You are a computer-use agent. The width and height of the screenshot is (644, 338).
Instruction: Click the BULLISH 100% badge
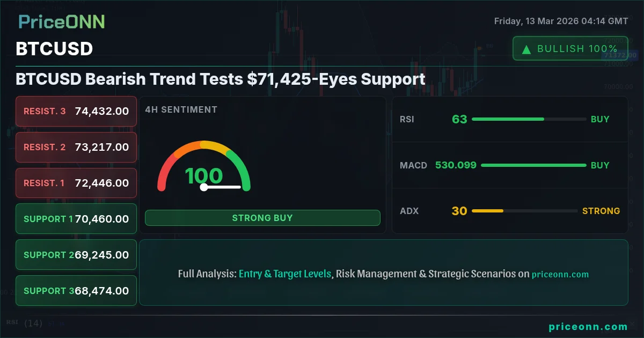[570, 49]
